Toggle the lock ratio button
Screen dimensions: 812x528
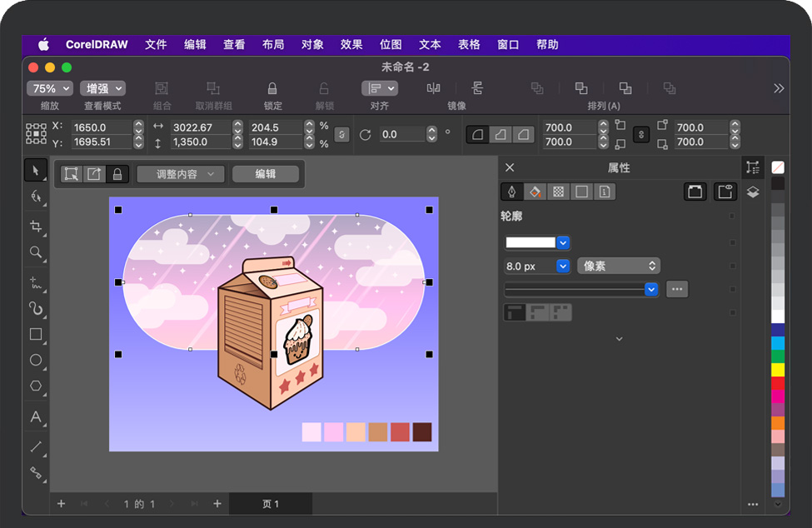coord(341,135)
